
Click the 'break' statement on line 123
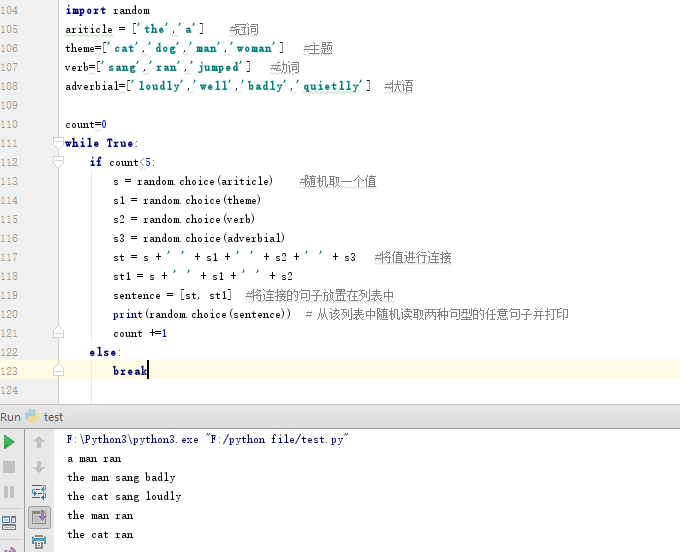[x=130, y=371]
